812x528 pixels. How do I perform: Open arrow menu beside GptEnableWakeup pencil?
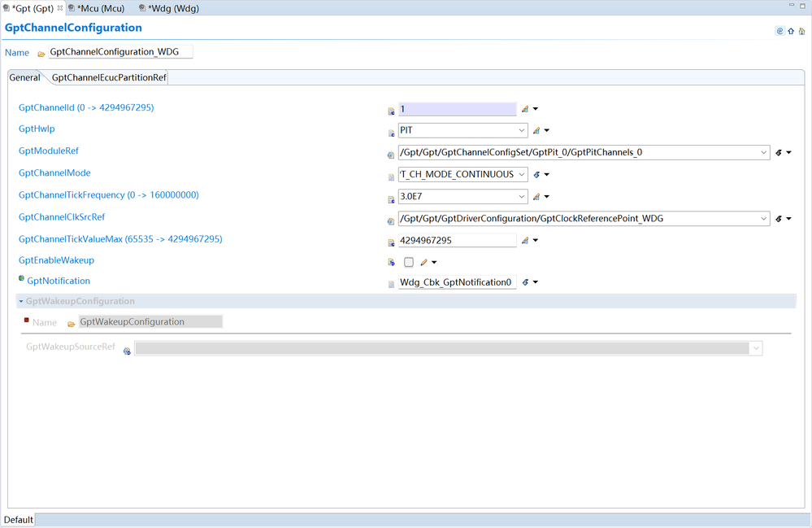click(x=434, y=262)
